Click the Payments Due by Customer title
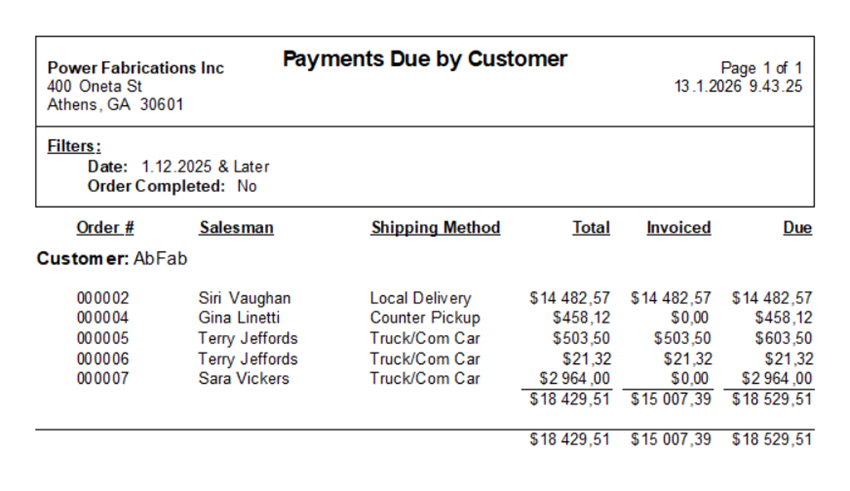This screenshot has height=491, width=850. 425,59
